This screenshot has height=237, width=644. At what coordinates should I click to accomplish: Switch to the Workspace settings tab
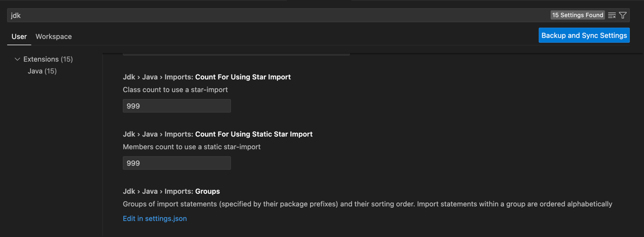pyautogui.click(x=54, y=37)
